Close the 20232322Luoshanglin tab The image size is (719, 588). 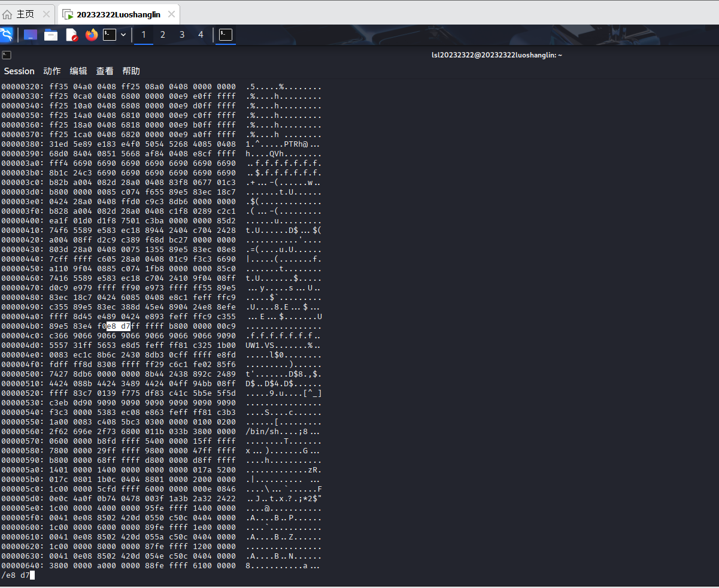(x=171, y=14)
